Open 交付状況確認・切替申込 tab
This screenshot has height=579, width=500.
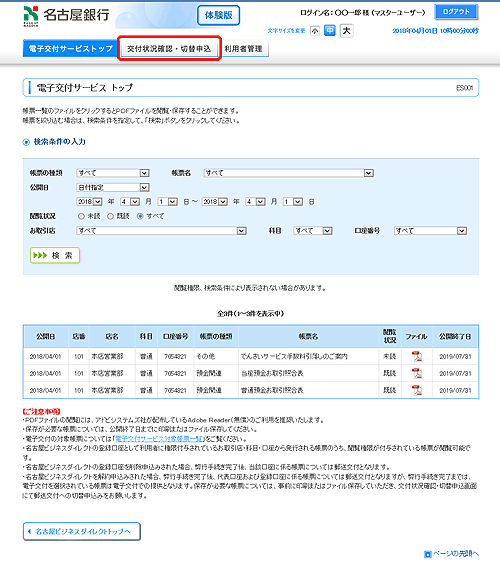click(x=169, y=48)
